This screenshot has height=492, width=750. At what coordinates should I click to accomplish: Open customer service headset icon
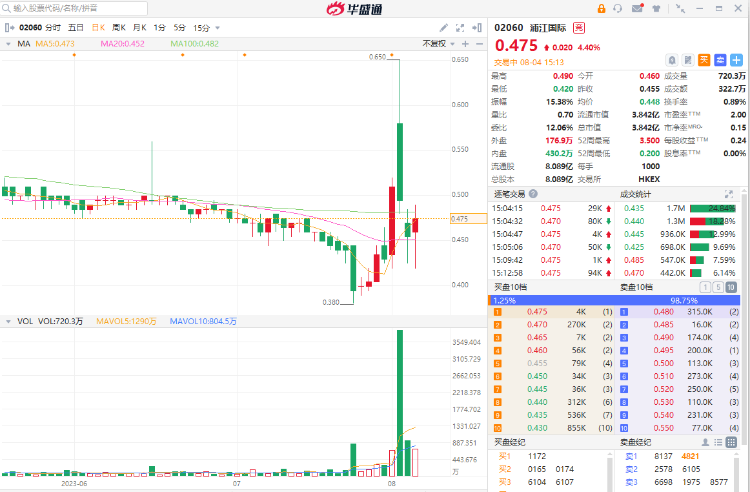point(618,9)
